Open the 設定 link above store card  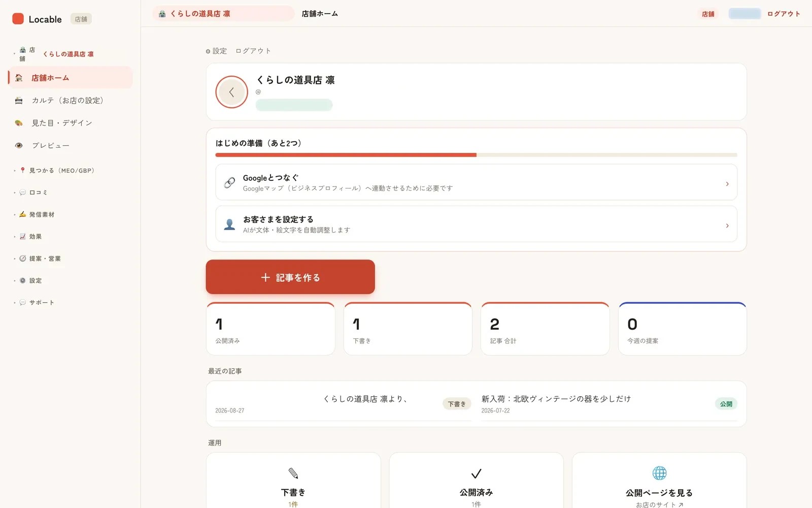pos(216,51)
